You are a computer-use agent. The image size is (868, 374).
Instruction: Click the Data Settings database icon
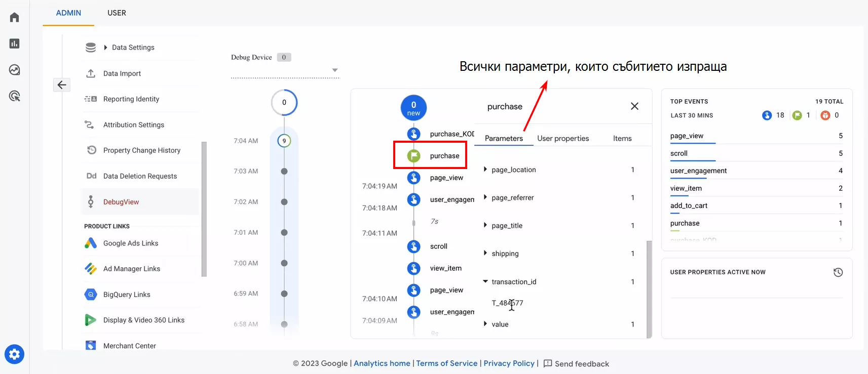tap(91, 48)
